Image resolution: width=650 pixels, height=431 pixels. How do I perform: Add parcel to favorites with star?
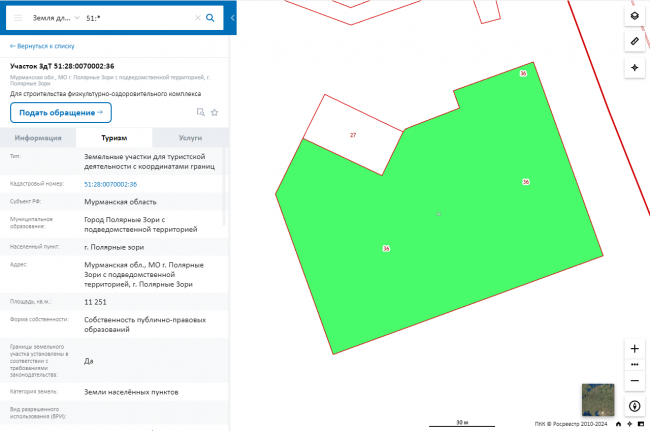click(x=214, y=112)
